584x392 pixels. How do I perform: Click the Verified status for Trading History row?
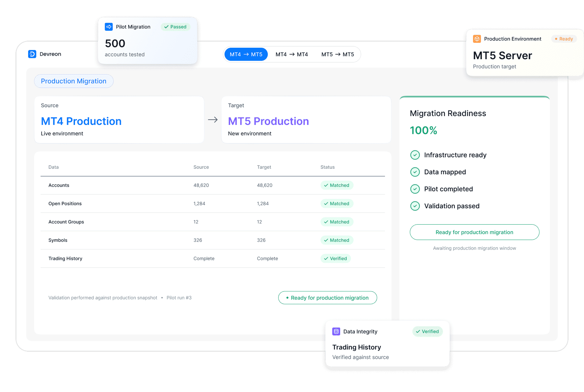pyautogui.click(x=335, y=259)
